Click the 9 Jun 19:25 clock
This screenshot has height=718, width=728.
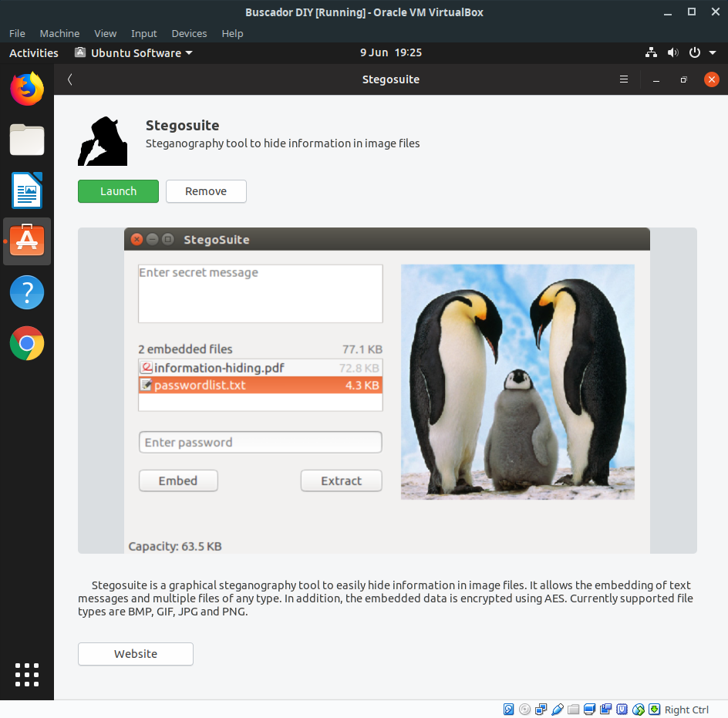click(x=391, y=52)
